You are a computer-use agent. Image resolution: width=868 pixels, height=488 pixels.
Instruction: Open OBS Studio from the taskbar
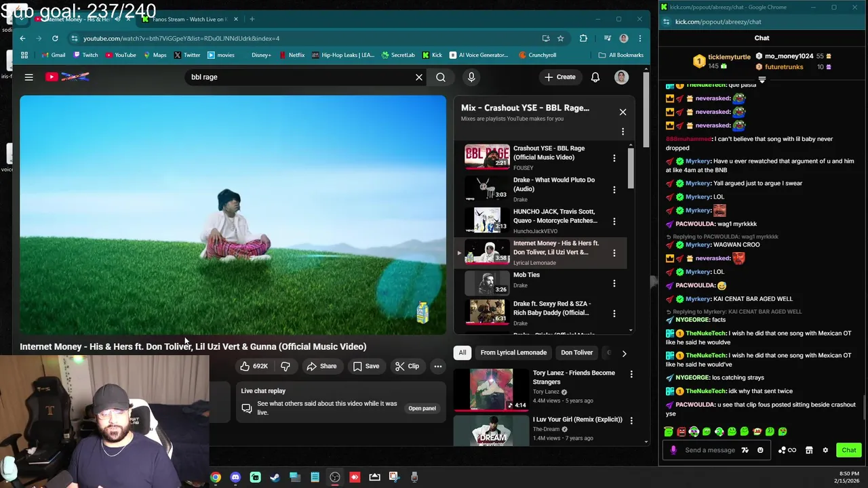pyautogui.click(x=335, y=477)
